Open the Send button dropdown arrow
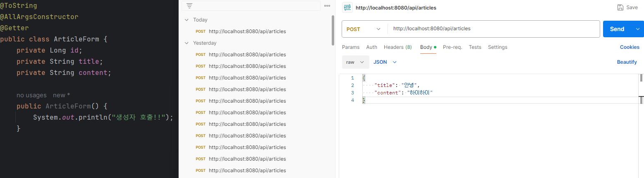Screen dimensions: 644x178 pyautogui.click(x=637, y=29)
